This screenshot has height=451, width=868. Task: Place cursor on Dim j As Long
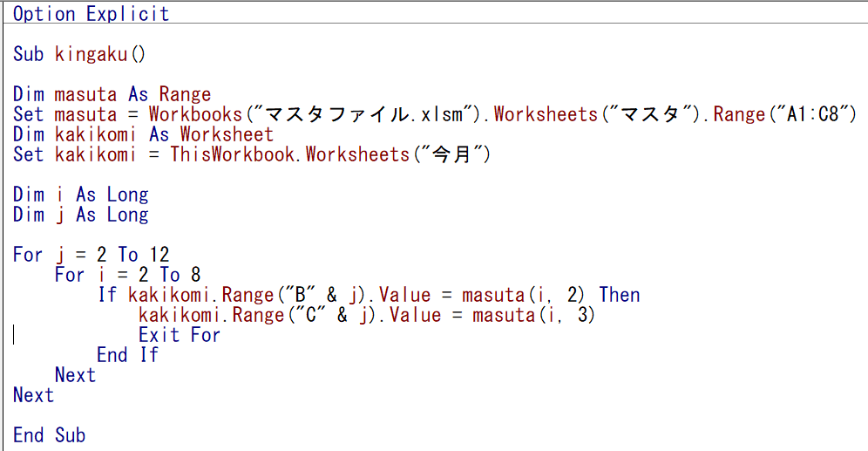(80, 215)
